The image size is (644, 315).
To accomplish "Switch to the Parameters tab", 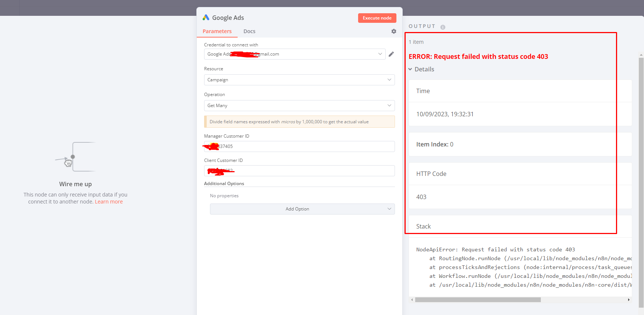I will coord(217,31).
